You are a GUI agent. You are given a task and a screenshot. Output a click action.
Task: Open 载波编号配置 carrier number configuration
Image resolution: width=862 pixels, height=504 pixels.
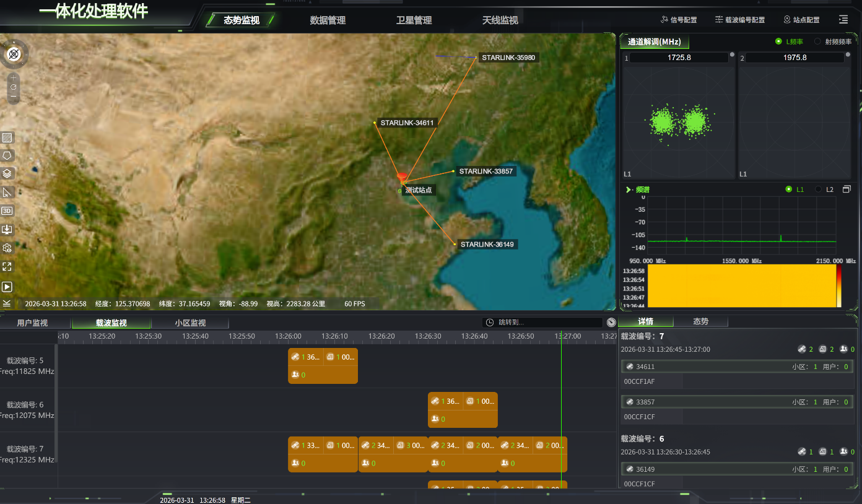click(x=740, y=20)
